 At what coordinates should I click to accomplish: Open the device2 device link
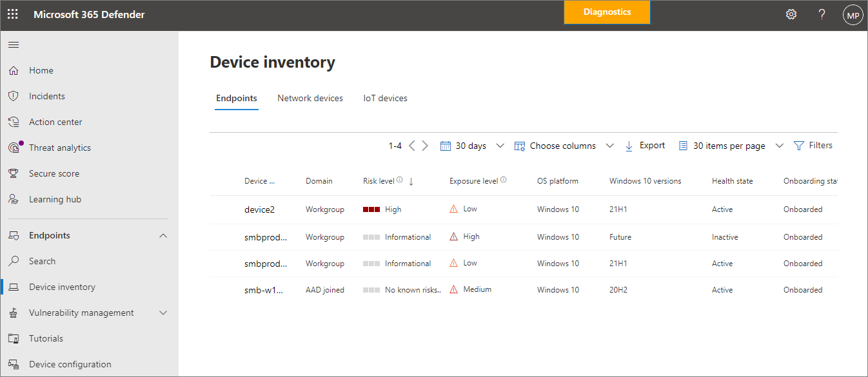(259, 209)
